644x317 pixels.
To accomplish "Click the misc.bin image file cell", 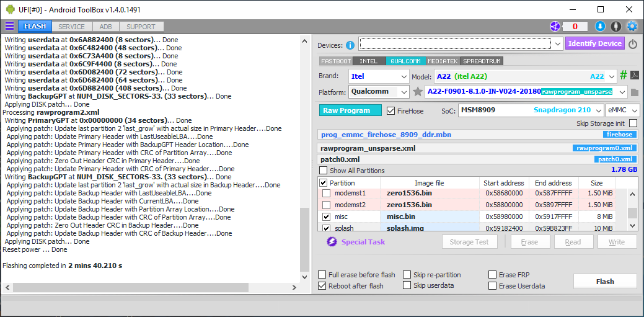I will [430, 217].
